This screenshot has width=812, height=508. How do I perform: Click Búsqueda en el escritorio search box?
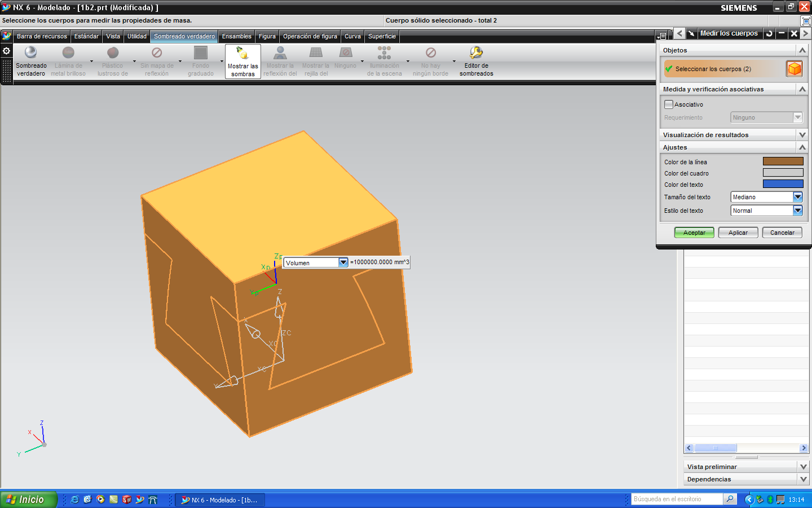coord(677,499)
